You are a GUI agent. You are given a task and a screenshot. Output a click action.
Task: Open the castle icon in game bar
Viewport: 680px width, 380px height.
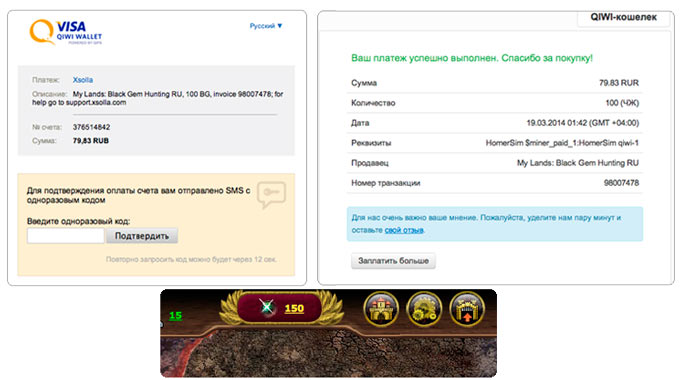pos(381,308)
